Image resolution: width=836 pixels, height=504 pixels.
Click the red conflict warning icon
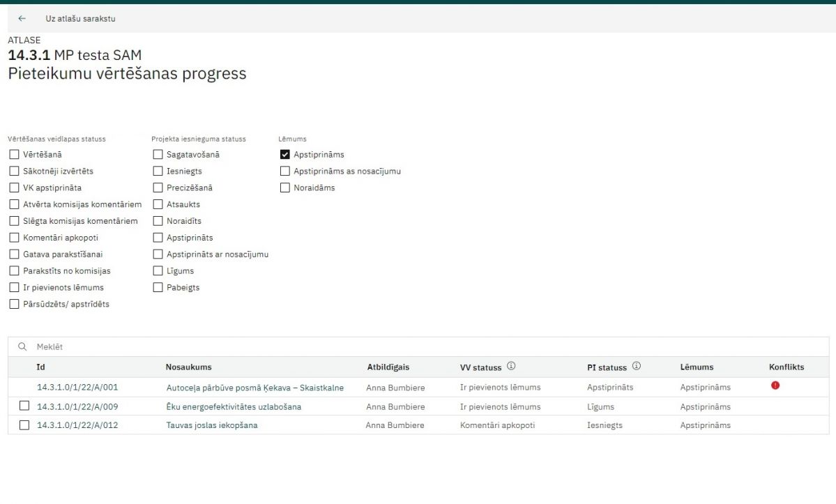click(x=775, y=385)
